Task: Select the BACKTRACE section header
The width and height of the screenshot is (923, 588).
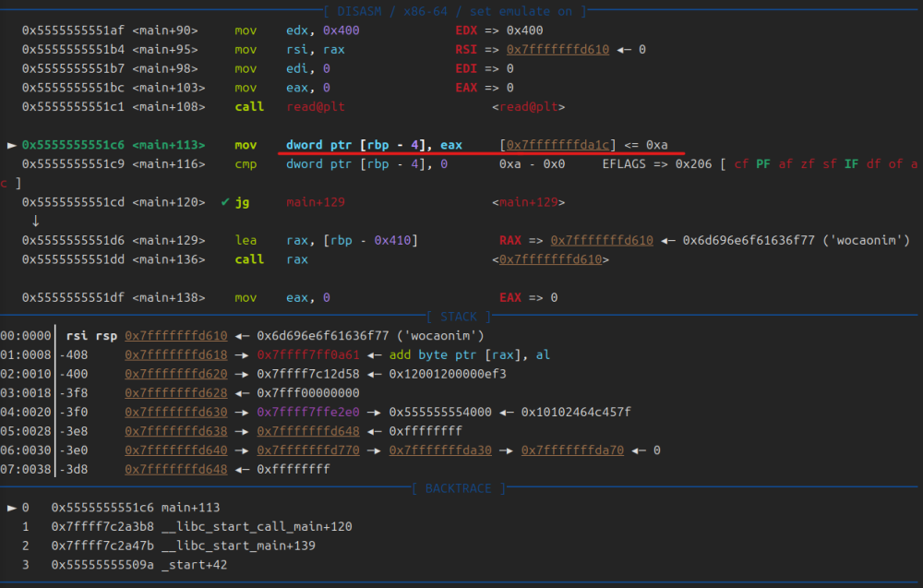Action: click(459, 488)
